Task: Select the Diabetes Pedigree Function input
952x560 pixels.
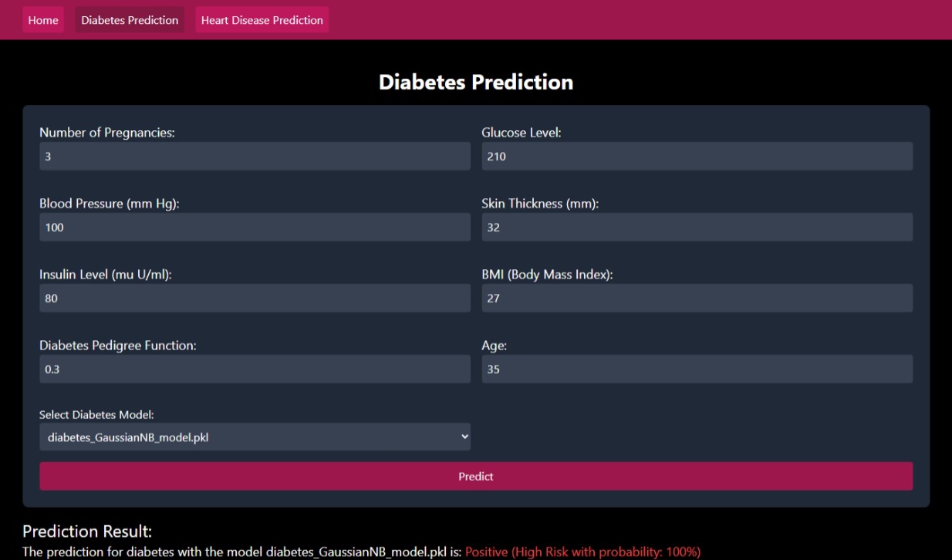Action: [x=255, y=369]
